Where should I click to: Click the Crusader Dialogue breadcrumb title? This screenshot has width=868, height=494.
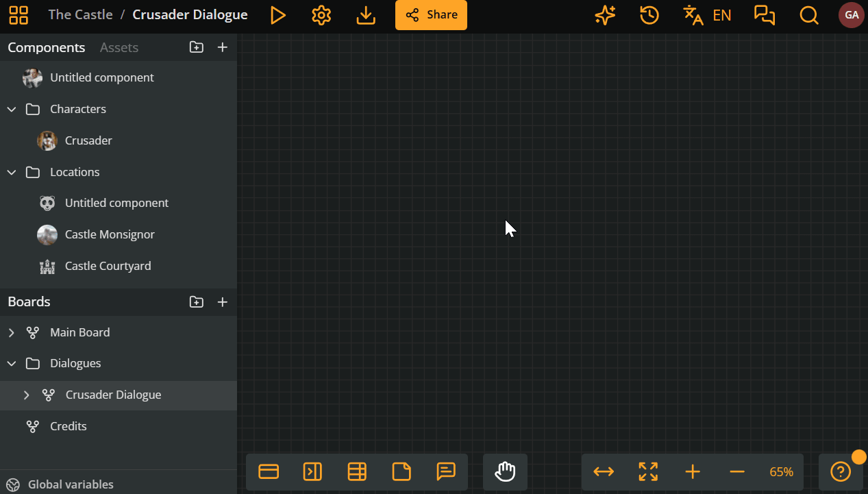coord(190,15)
